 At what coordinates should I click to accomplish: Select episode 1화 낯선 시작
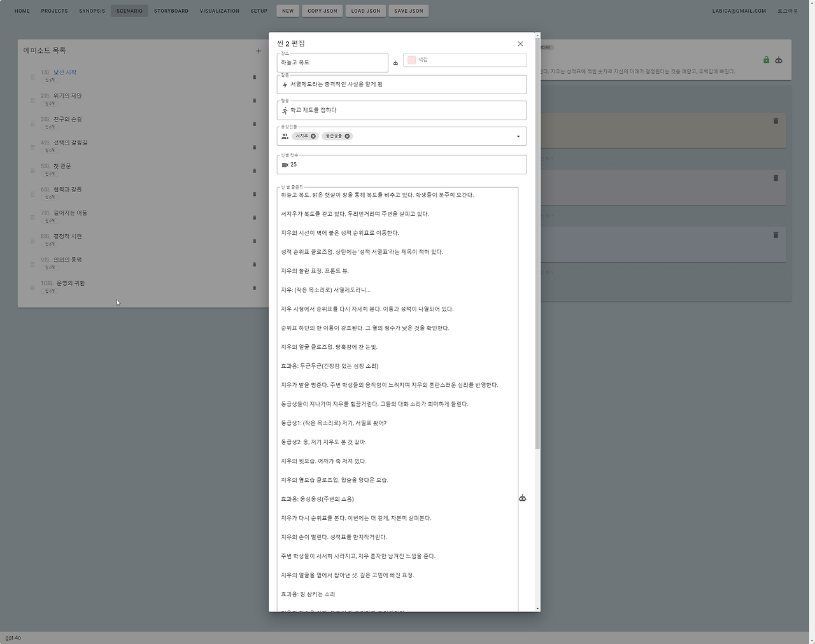[59, 73]
